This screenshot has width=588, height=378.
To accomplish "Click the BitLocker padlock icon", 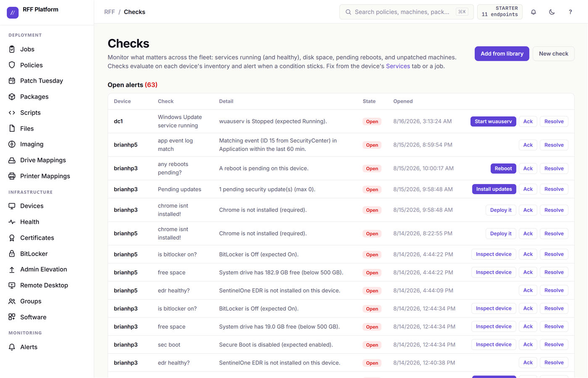I will tap(12, 254).
